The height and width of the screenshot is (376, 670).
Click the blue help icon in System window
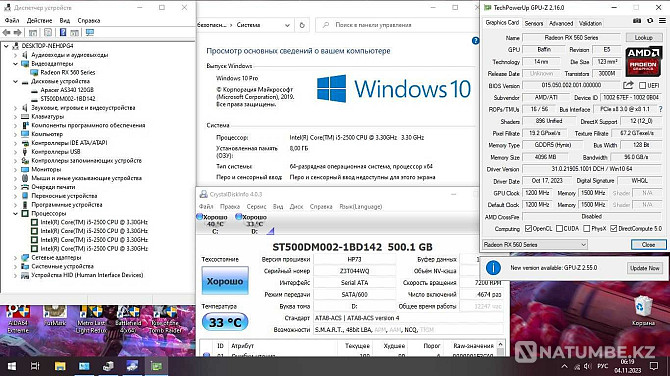point(475,41)
